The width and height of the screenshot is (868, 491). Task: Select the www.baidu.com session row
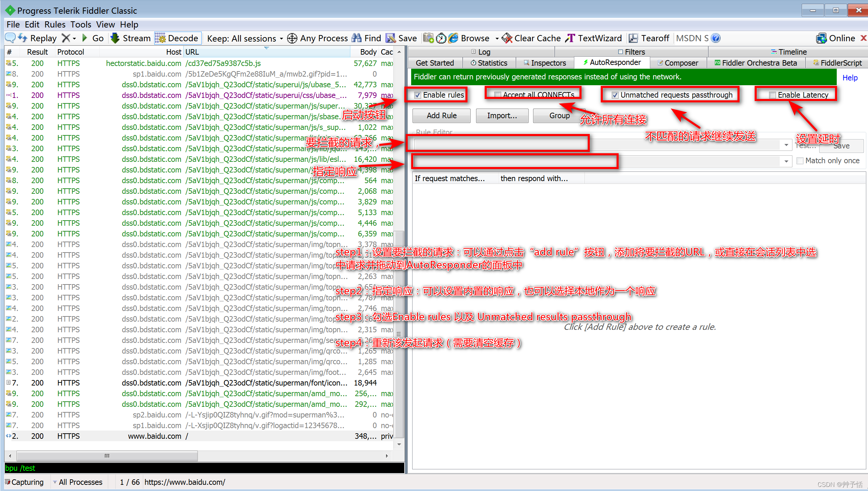coord(199,436)
